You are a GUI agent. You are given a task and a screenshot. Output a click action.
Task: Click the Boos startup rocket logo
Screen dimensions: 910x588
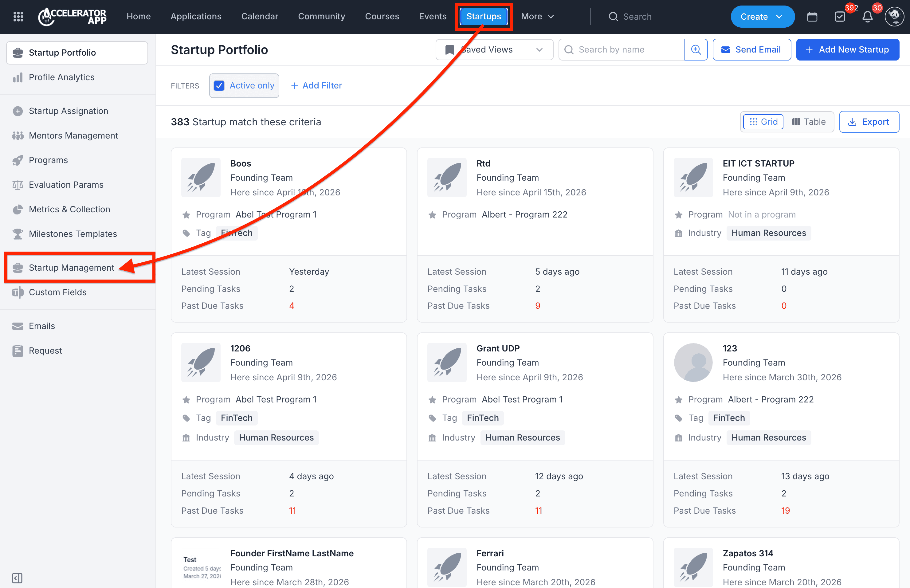coord(201,178)
